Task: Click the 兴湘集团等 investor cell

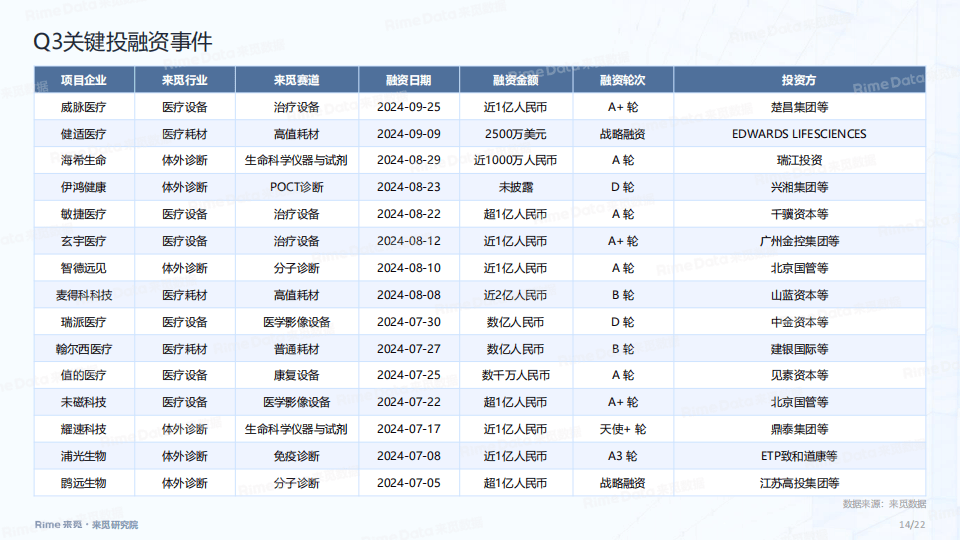Action: pos(799,187)
